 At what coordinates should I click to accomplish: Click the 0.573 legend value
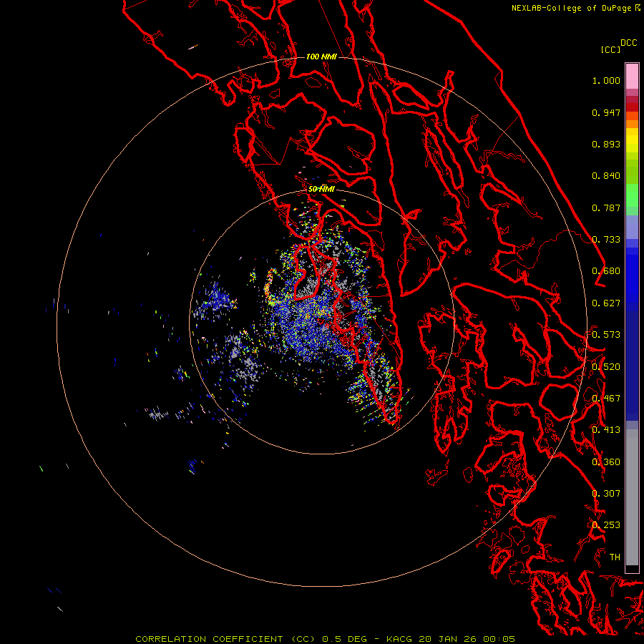(606, 335)
